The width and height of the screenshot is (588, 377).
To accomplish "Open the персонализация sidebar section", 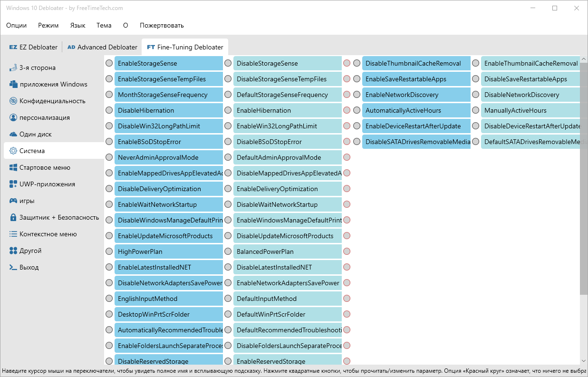I will [53, 117].
